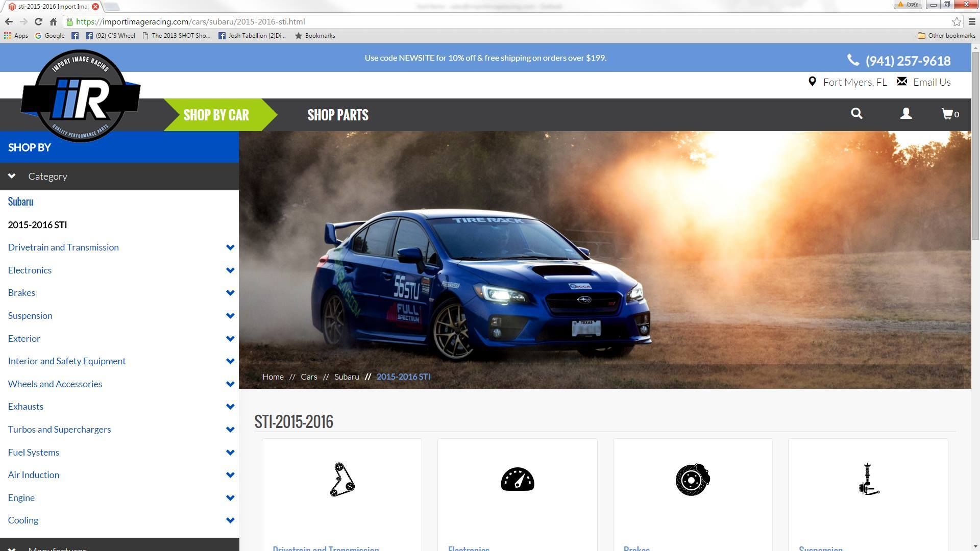The image size is (980, 551).
Task: Expand Air Induction chevron
Action: tap(230, 475)
